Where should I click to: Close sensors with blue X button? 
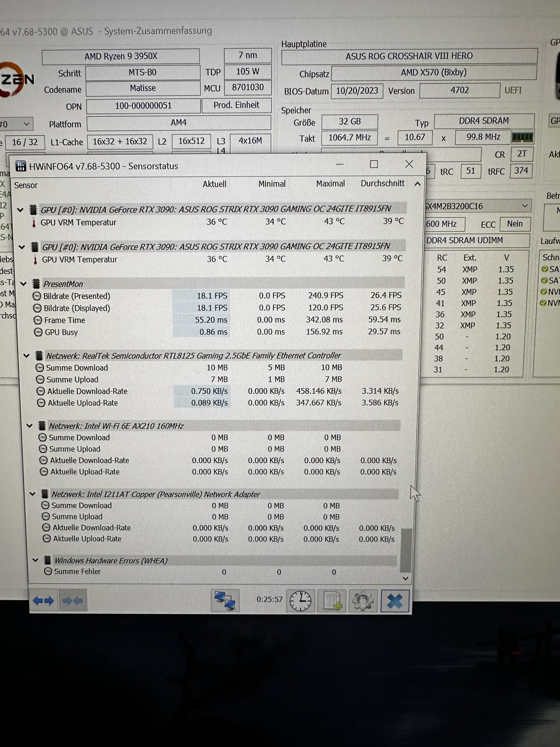tap(395, 600)
